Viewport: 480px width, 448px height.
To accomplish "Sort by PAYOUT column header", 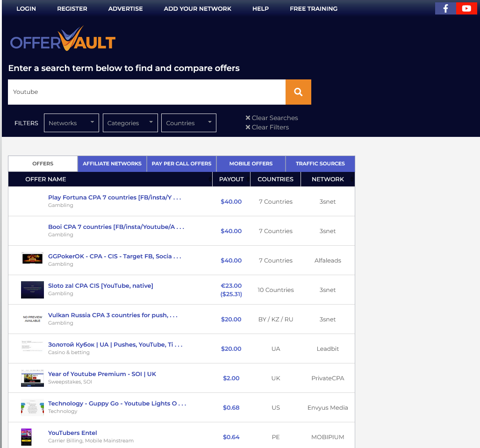I will point(231,179).
